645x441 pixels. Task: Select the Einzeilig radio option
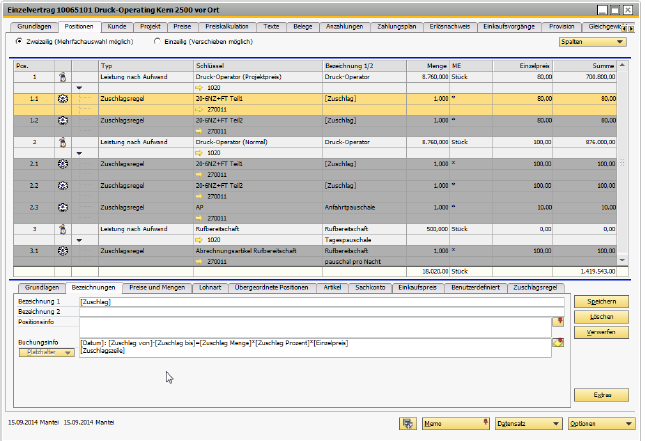click(x=156, y=42)
